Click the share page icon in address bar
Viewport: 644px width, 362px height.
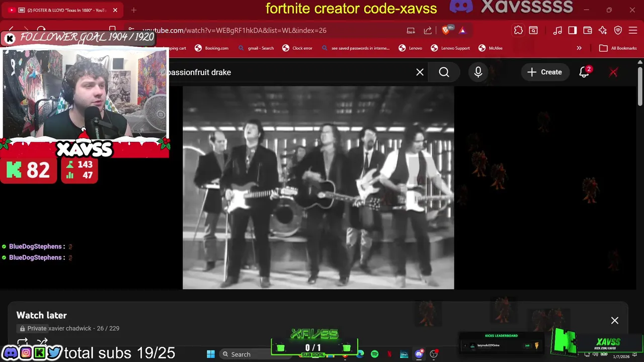[x=428, y=31]
